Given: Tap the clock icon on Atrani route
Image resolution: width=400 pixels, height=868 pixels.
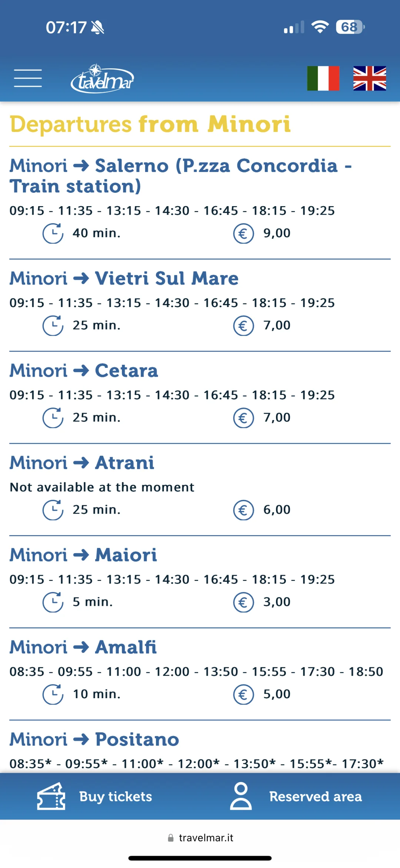Looking at the screenshot, I should click(x=53, y=510).
